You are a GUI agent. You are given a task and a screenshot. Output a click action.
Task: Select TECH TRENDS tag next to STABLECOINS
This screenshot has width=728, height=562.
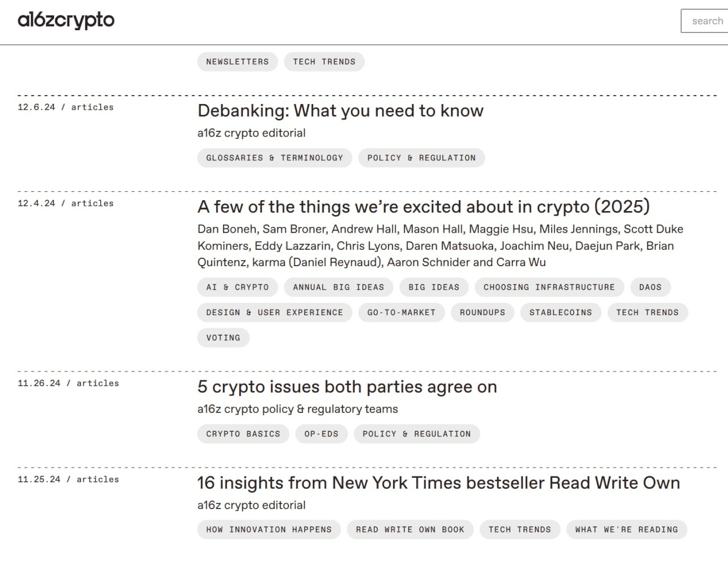click(x=648, y=312)
